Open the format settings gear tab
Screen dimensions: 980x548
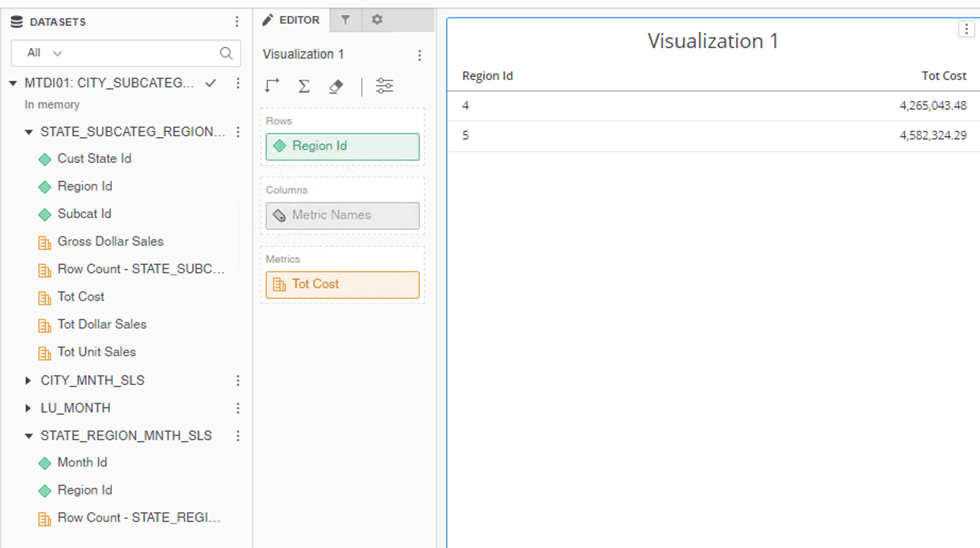(x=377, y=20)
